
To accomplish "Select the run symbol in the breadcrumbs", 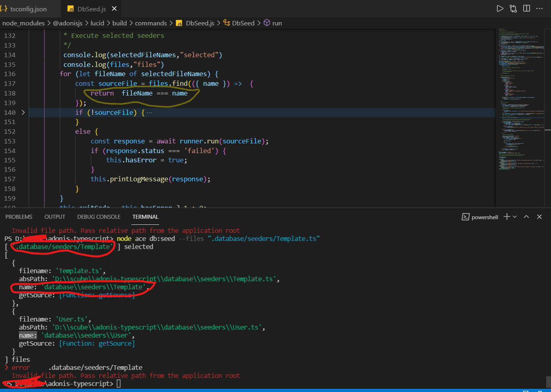I will [x=276, y=23].
